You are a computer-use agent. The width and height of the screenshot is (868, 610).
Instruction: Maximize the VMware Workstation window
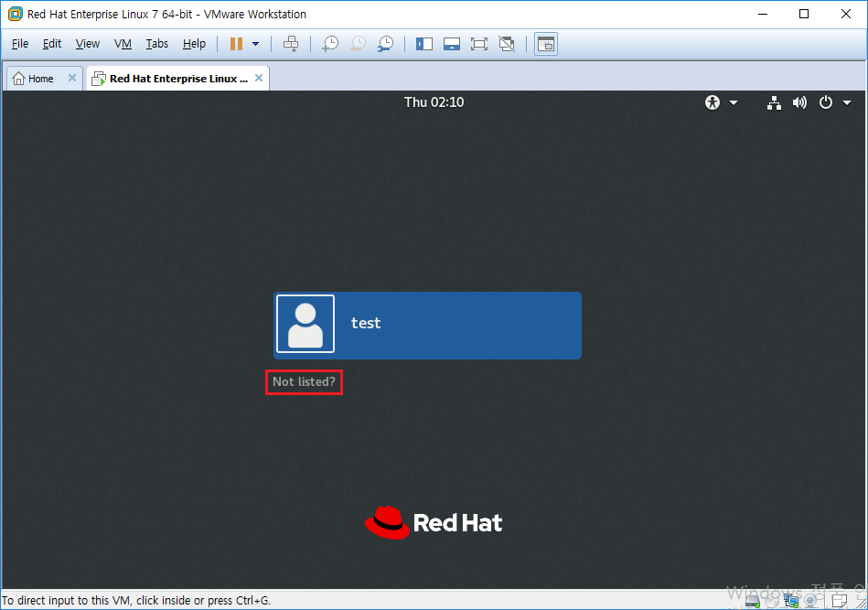(x=804, y=14)
